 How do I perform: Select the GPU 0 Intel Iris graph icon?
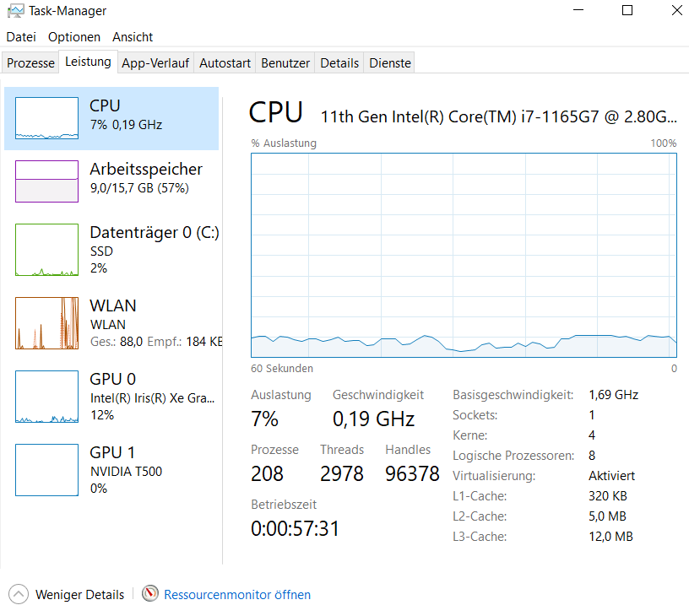[x=47, y=397]
